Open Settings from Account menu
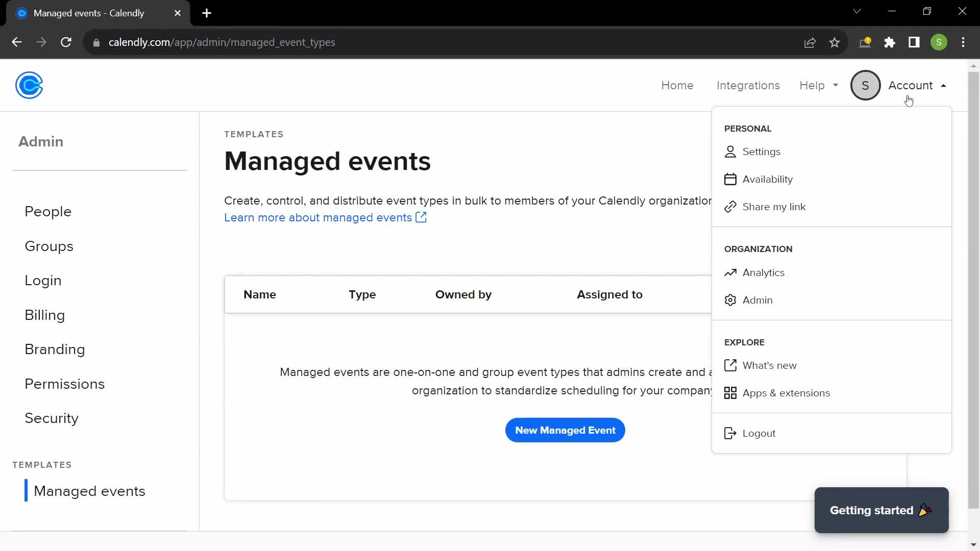Screen dimensions: 980x551 tap(831, 152)
